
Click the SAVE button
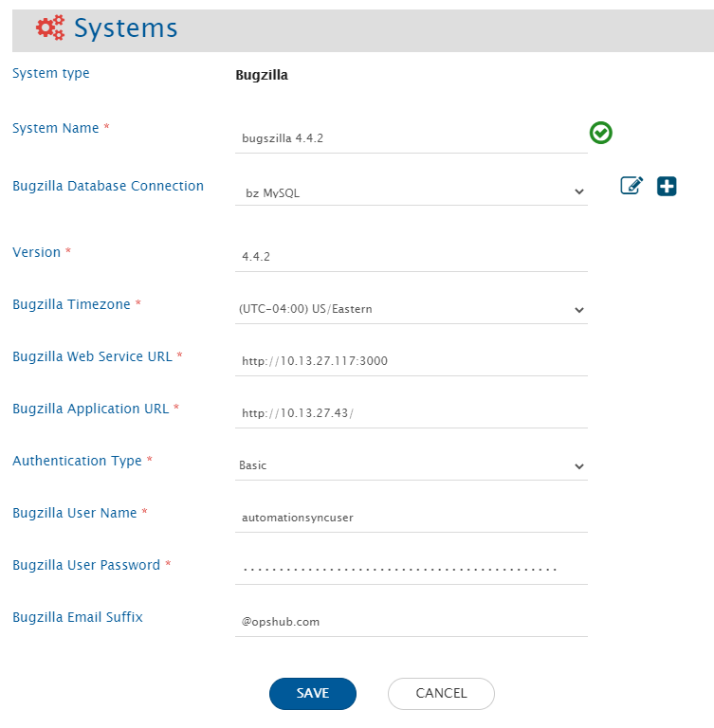click(x=312, y=694)
